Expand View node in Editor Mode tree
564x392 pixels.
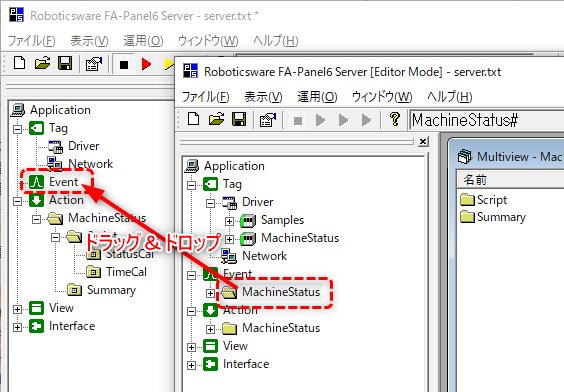click(191, 347)
